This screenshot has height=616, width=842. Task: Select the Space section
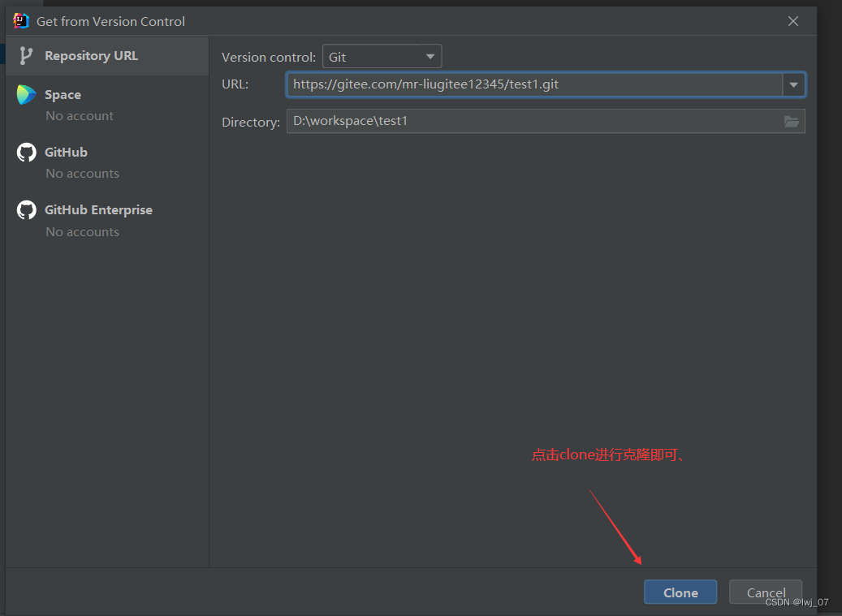pos(107,105)
